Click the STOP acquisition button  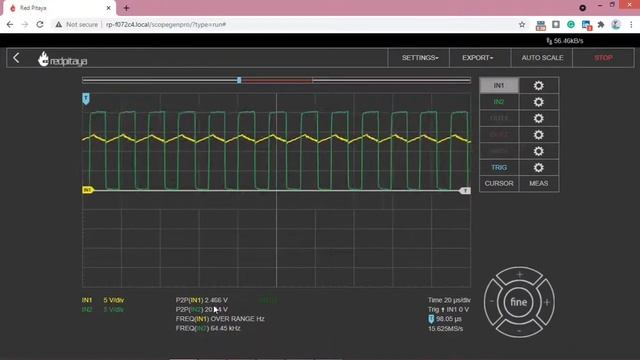click(603, 58)
